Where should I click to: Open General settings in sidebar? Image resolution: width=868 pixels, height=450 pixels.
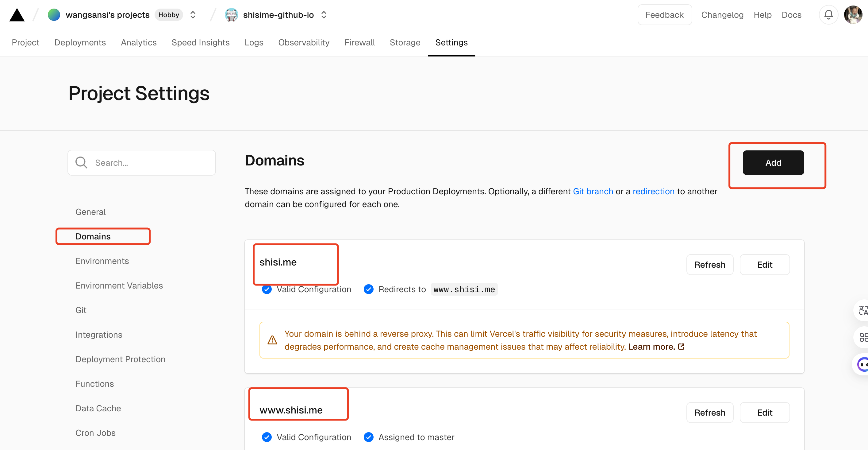(x=90, y=211)
